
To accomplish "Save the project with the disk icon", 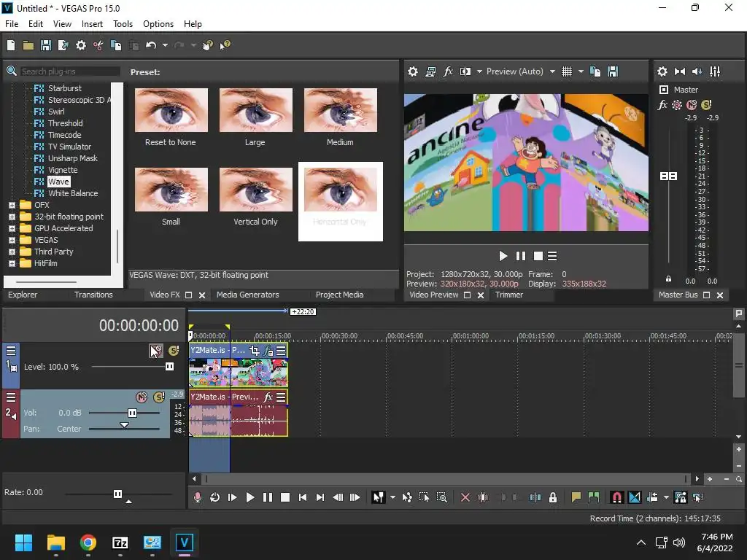I will [46, 45].
